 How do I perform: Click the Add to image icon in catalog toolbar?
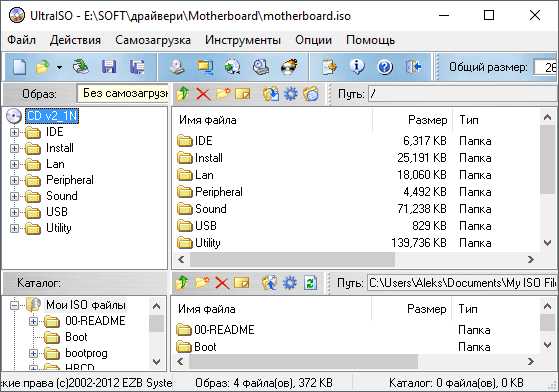[270, 283]
